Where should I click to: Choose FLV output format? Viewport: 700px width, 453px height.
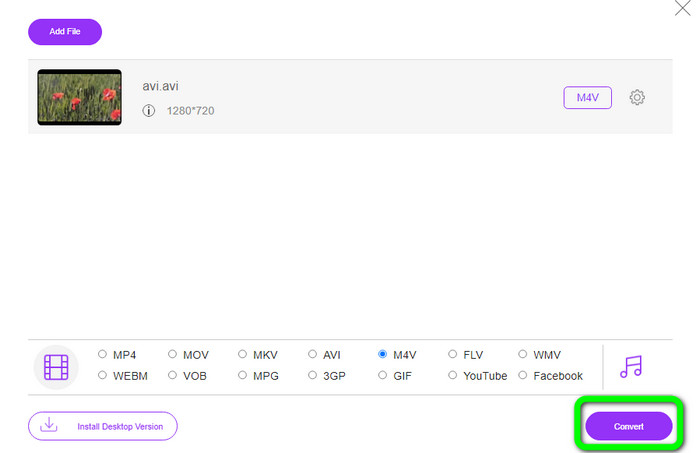453,354
